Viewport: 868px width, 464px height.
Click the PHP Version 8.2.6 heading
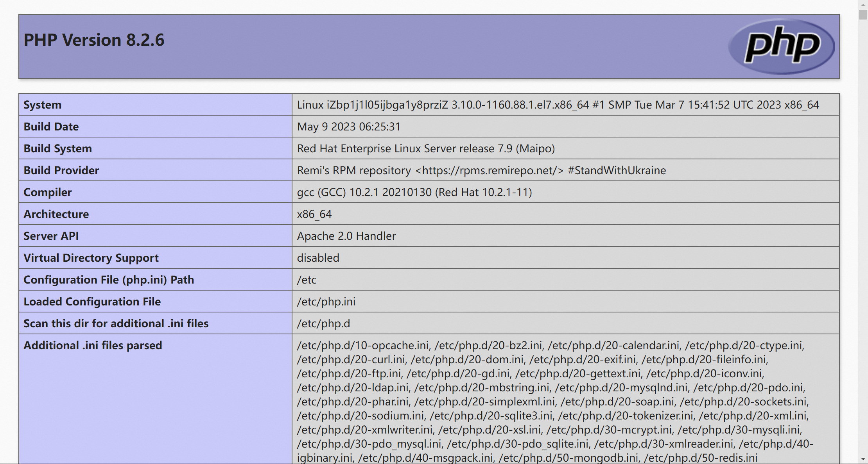(94, 40)
